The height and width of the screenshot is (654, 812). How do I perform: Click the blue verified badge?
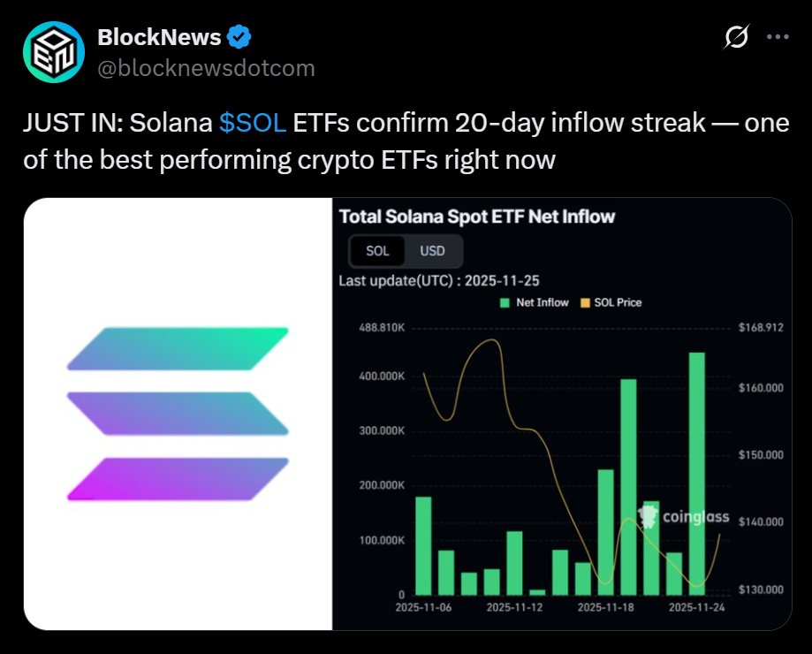coord(239,37)
